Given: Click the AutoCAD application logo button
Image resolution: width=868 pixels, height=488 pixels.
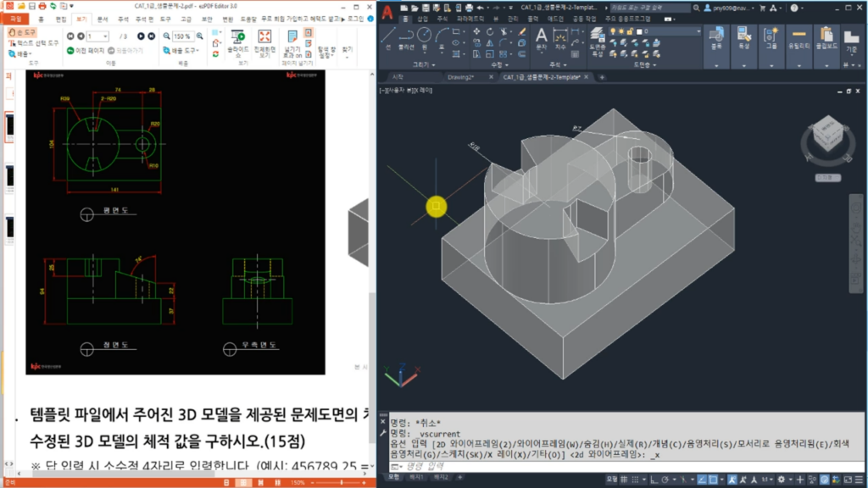Looking at the screenshot, I should [x=387, y=11].
